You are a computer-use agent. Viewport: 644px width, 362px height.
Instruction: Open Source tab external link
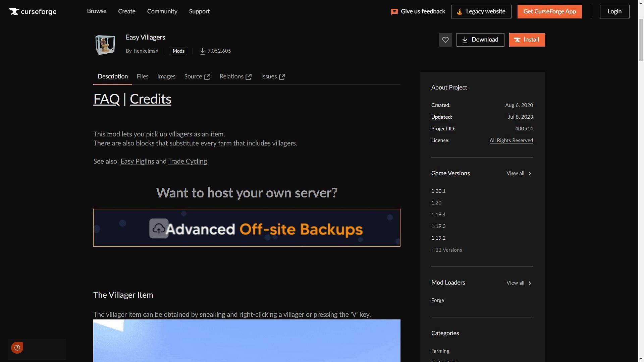pyautogui.click(x=197, y=77)
